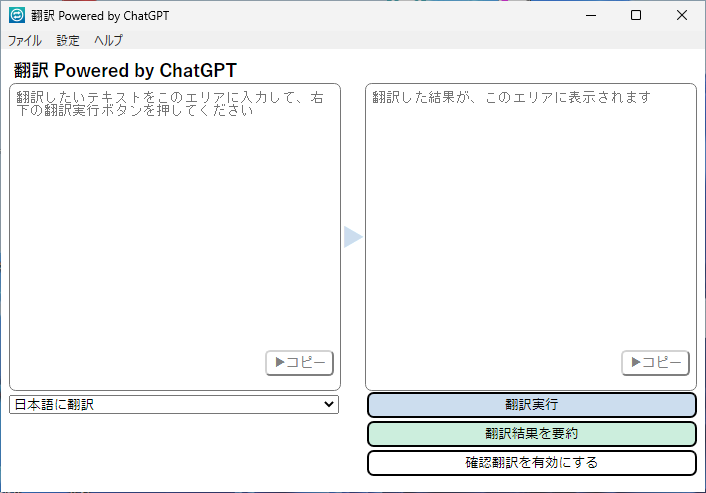Image resolution: width=706 pixels, height=493 pixels.
Task: Minimize the translation window
Action: [x=591, y=15]
